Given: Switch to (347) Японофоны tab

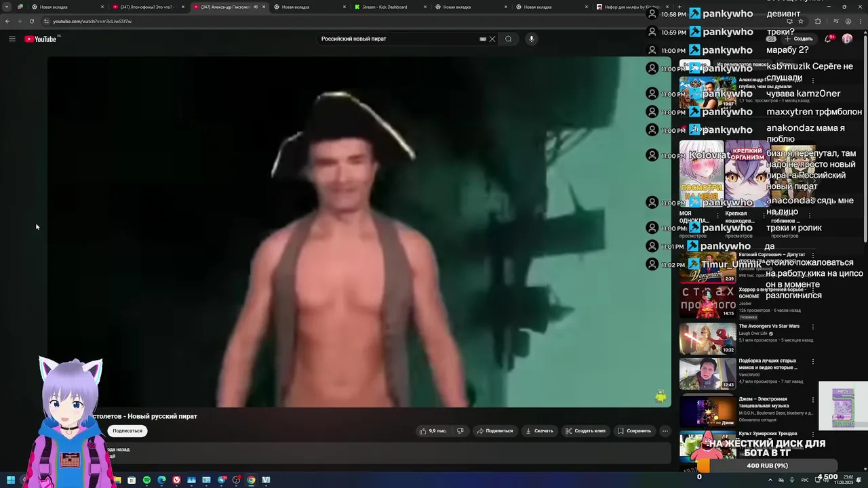Looking at the screenshot, I should [148, 7].
